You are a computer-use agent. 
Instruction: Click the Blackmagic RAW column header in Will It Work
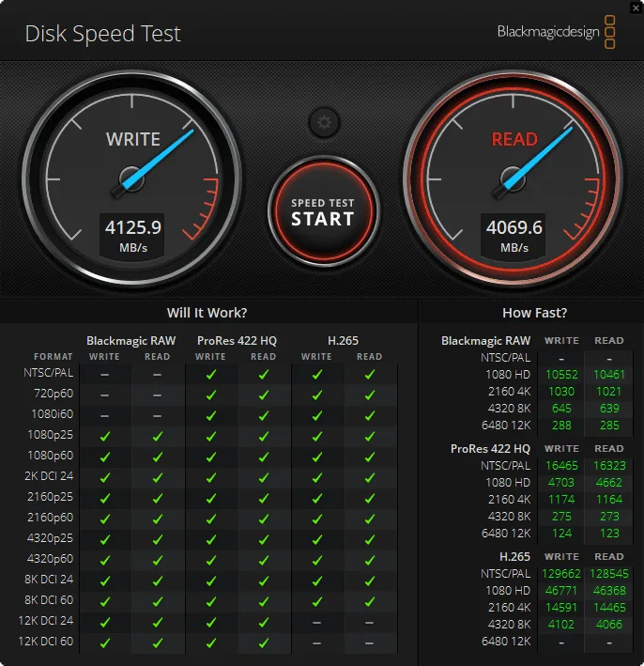coord(131,341)
